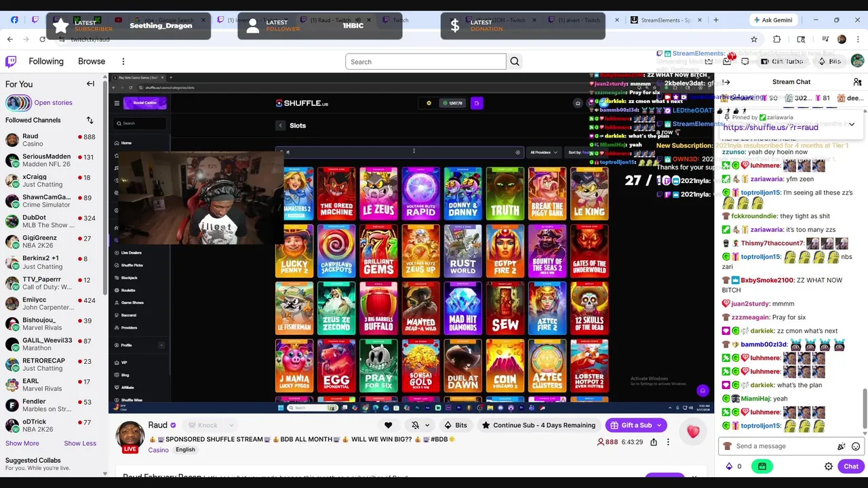Screen dimensions: 868x488
Task: Expand the pinned message chevron
Action: point(852,124)
